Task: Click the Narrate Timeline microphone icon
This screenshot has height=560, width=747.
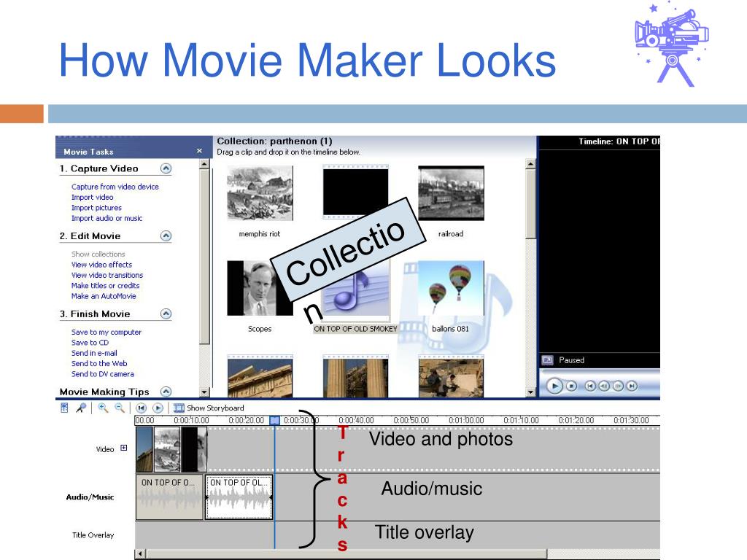Action: (x=81, y=408)
